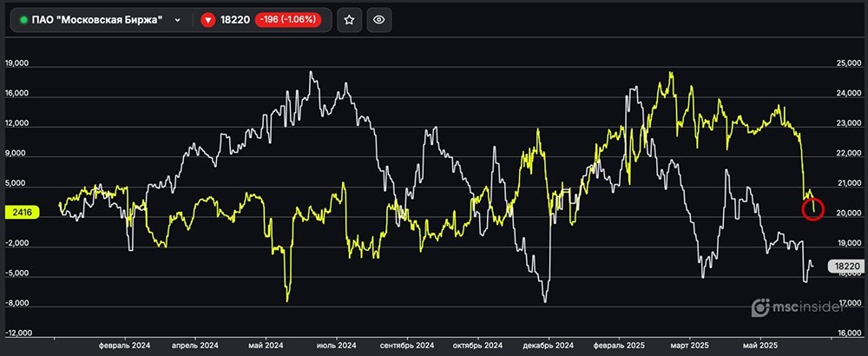Select июль 2024 on the time axis
Screen dimensions: 868x356
pyautogui.click(x=338, y=345)
